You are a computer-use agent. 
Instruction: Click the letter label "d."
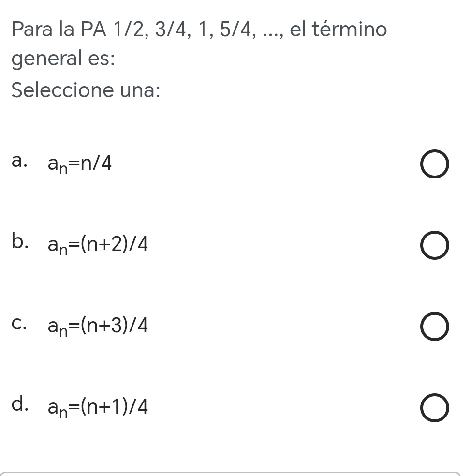pos(19,404)
